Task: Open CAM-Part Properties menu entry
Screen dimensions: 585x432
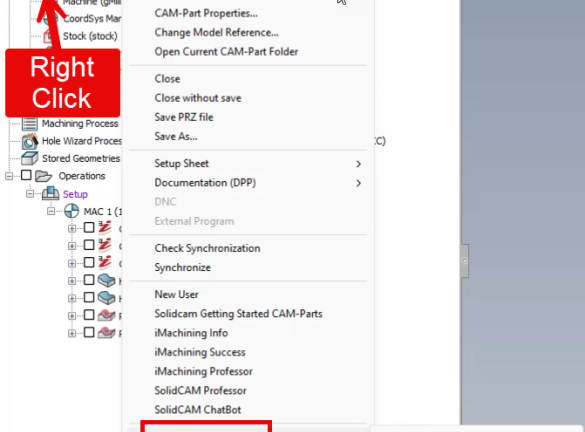Action: (x=206, y=13)
